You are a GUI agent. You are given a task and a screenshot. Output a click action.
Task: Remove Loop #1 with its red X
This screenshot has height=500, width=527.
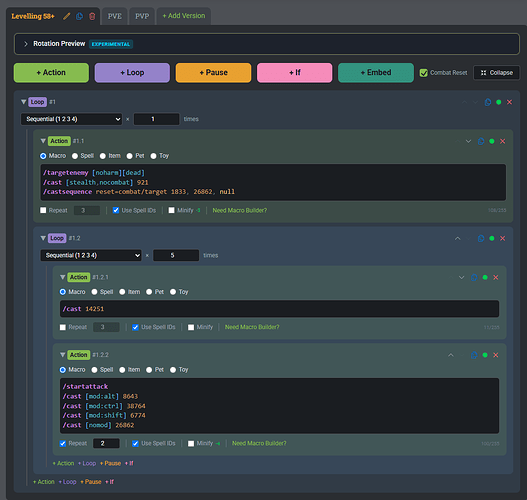(x=509, y=102)
